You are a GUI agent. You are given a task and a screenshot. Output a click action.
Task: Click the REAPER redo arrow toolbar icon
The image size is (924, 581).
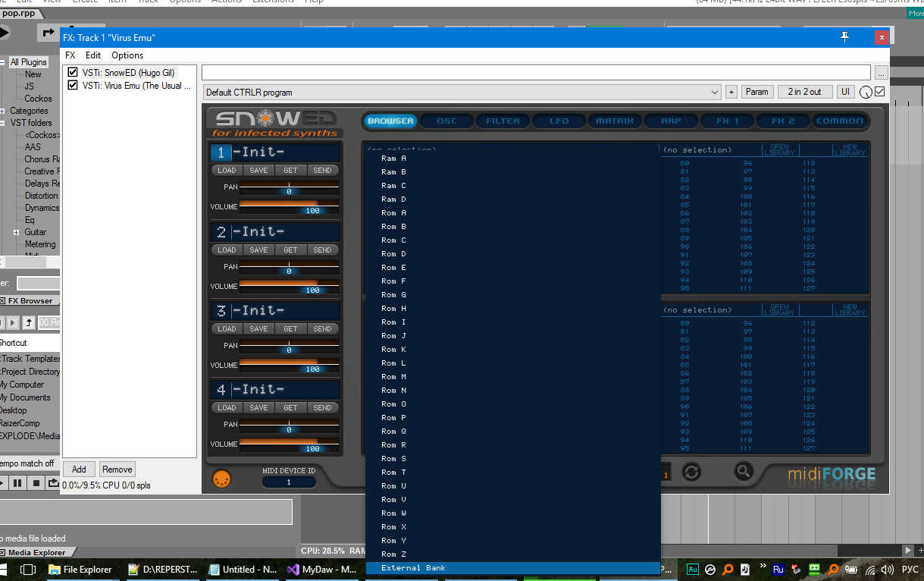point(49,32)
